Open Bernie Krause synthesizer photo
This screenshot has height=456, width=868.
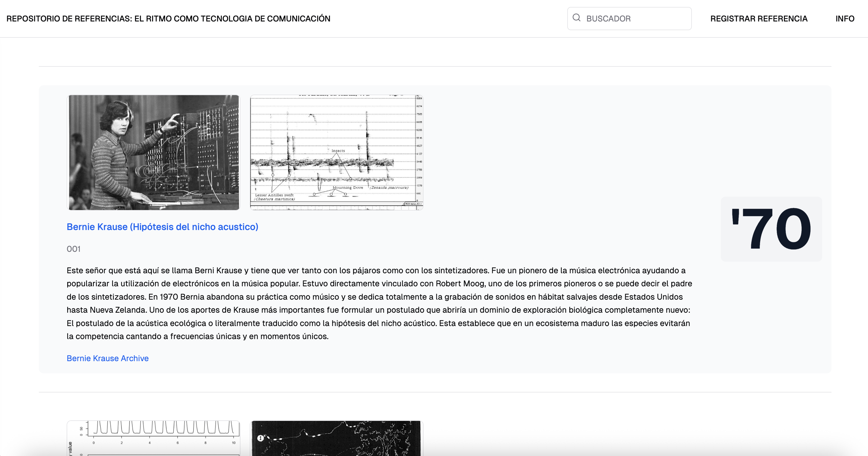coord(154,153)
